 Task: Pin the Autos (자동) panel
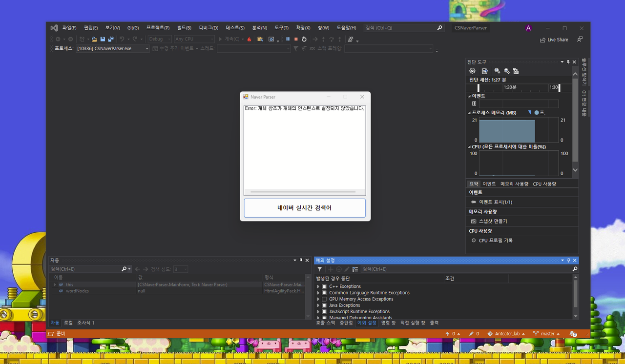pyautogui.click(x=301, y=261)
